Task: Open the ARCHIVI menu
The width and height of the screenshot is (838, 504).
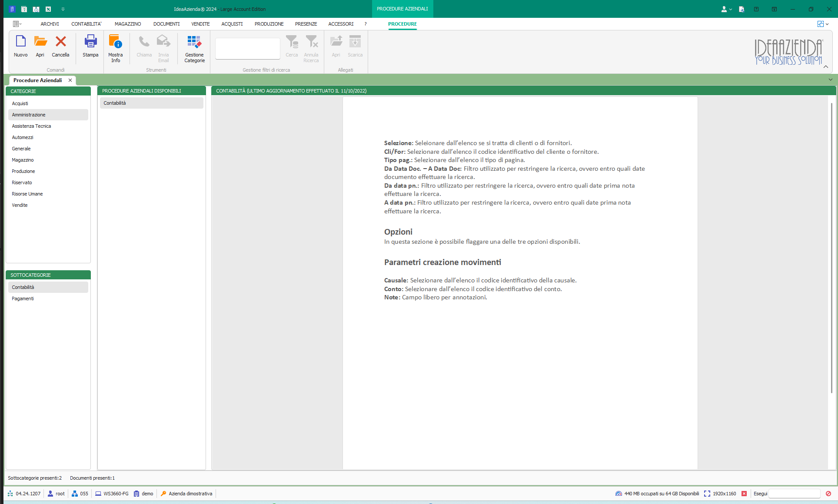Action: [50, 24]
